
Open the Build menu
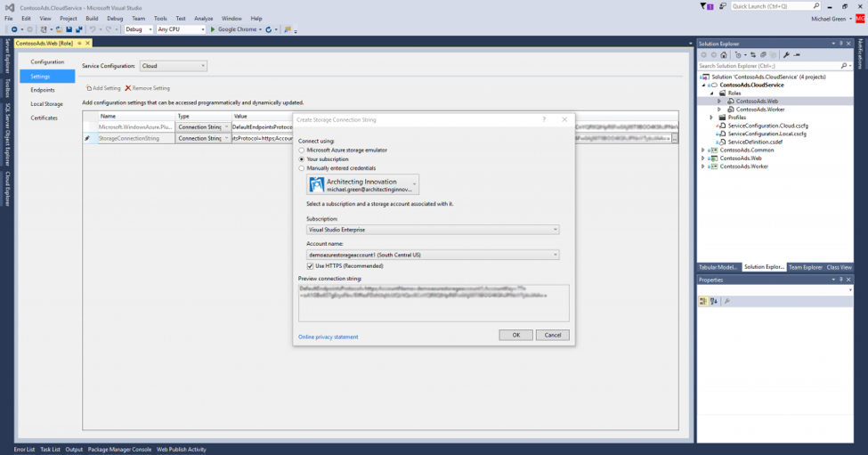[92, 19]
